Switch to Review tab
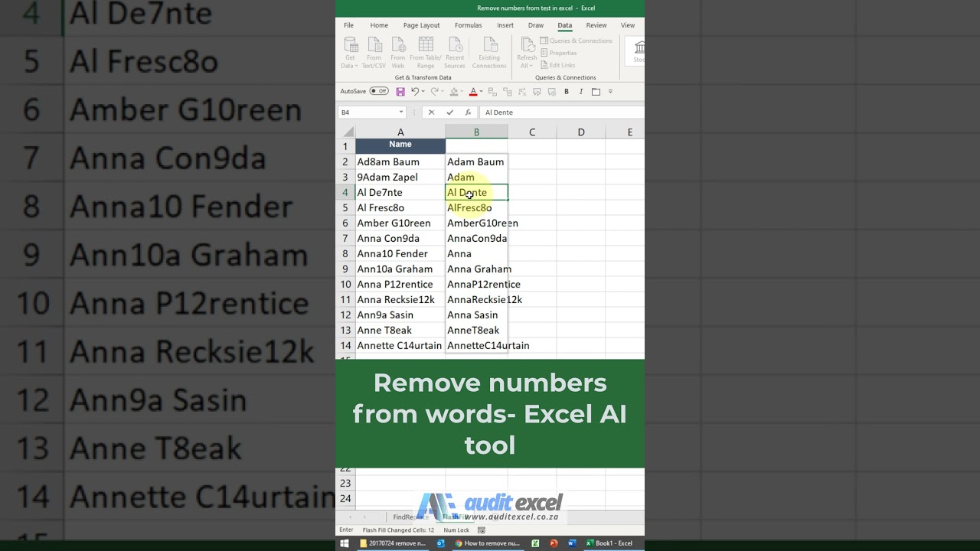The image size is (980, 551). pyautogui.click(x=596, y=25)
